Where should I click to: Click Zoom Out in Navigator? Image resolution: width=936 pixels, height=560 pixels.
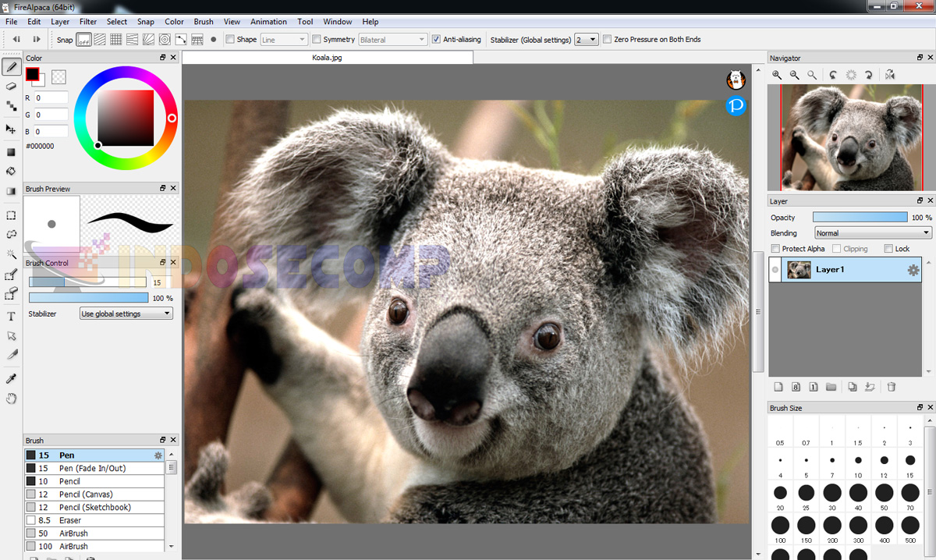[x=794, y=75]
